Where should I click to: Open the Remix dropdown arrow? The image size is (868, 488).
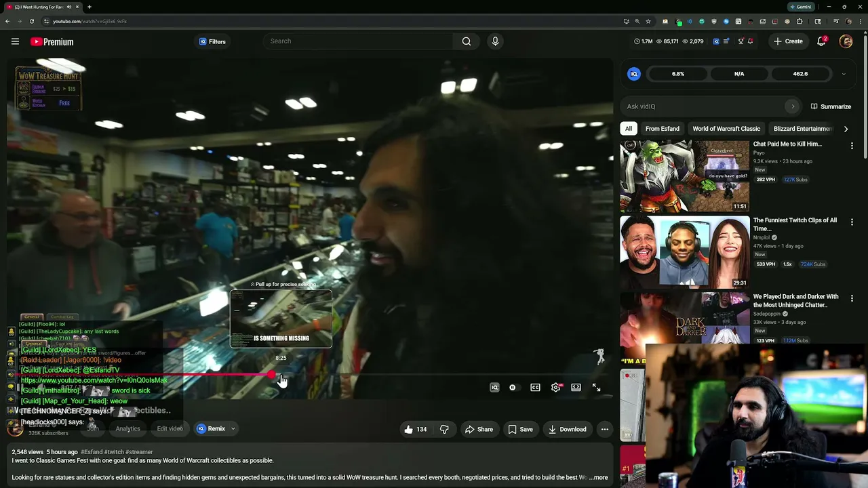coord(233,429)
